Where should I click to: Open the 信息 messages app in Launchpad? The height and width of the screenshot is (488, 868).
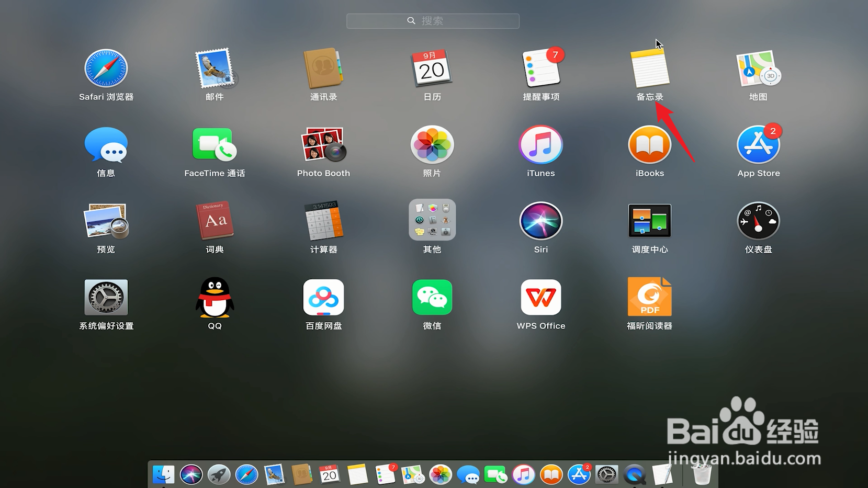coord(106,145)
